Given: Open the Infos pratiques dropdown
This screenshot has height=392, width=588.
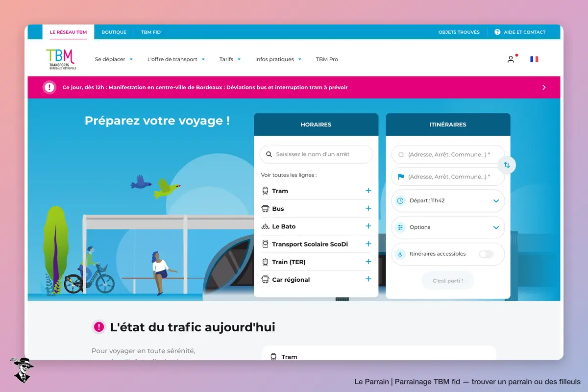Looking at the screenshot, I should click(x=278, y=59).
